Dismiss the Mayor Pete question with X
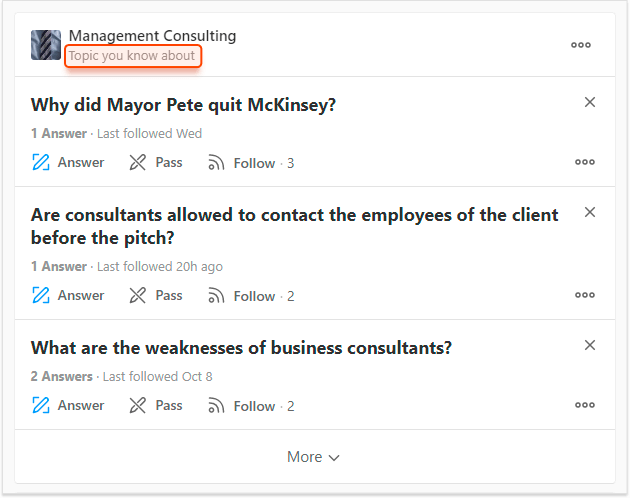This screenshot has width=630, height=498. coord(590,102)
